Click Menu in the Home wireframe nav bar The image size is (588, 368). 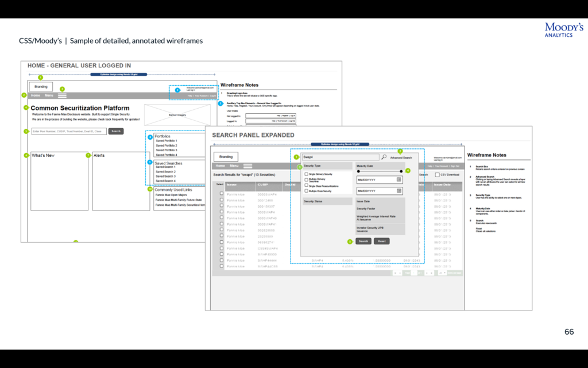click(x=49, y=95)
